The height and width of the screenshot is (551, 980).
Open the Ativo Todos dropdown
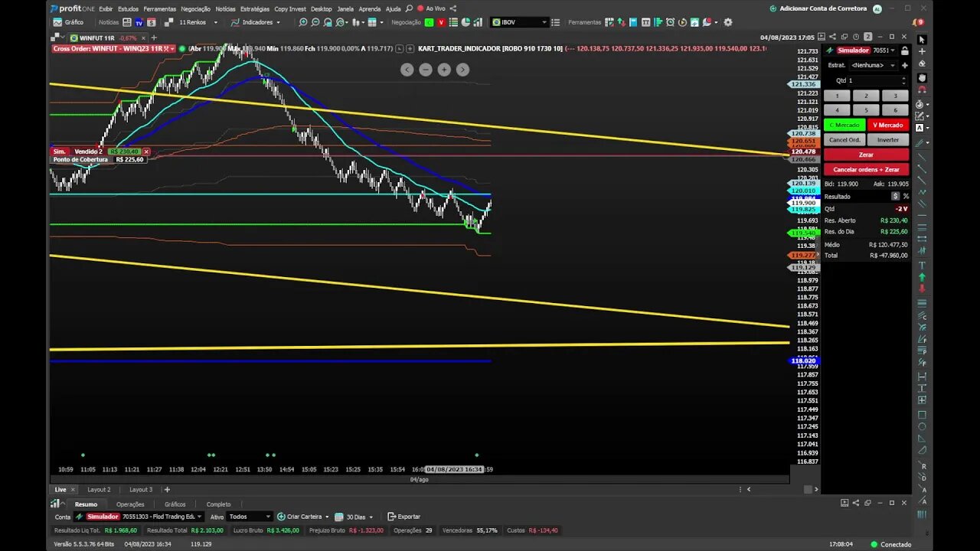(x=250, y=517)
